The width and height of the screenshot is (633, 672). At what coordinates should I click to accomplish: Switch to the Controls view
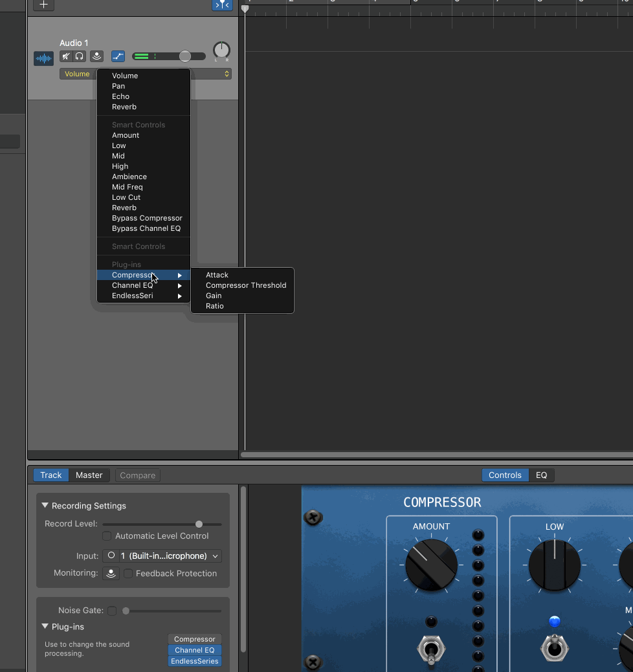[x=505, y=475]
